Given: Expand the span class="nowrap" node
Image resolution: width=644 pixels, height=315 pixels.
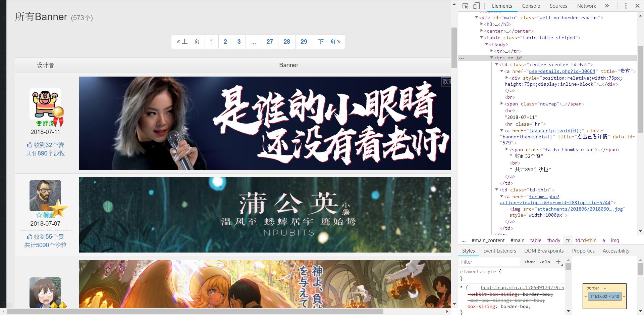Looking at the screenshot, I should click(501, 103).
